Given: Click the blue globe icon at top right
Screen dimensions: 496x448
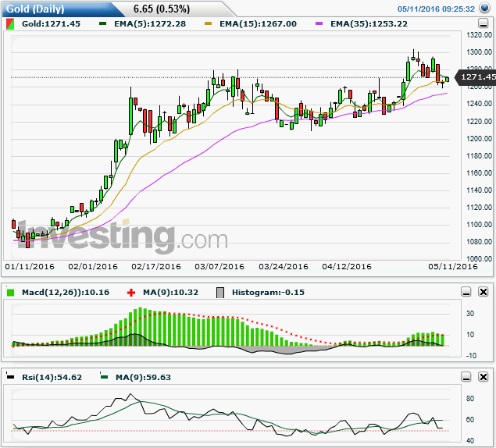Looking at the screenshot, I should coord(484,8).
